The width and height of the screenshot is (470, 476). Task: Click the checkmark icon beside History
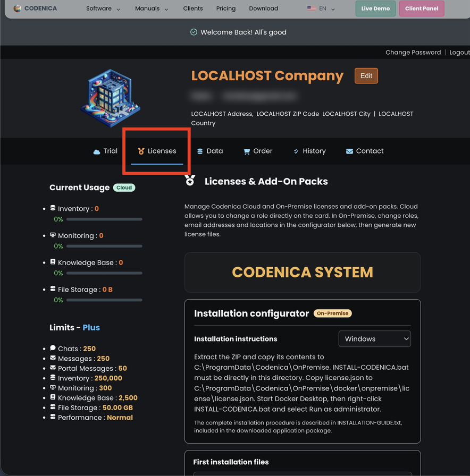coord(296,151)
